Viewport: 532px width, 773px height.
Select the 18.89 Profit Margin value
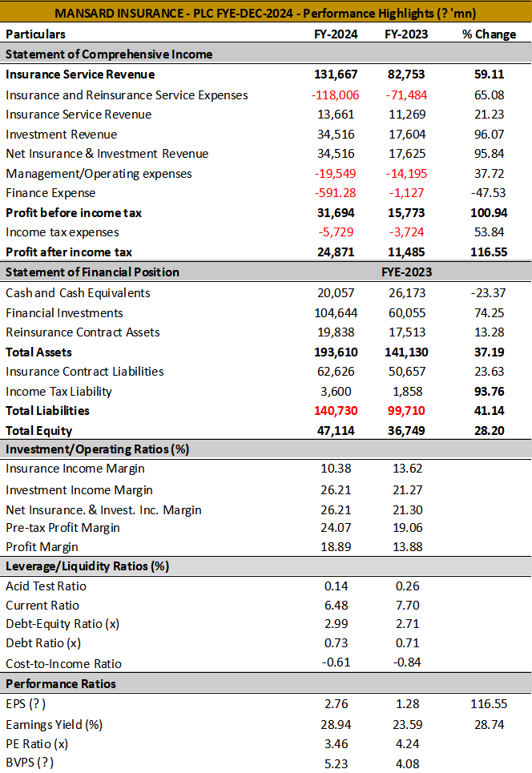tap(336, 547)
